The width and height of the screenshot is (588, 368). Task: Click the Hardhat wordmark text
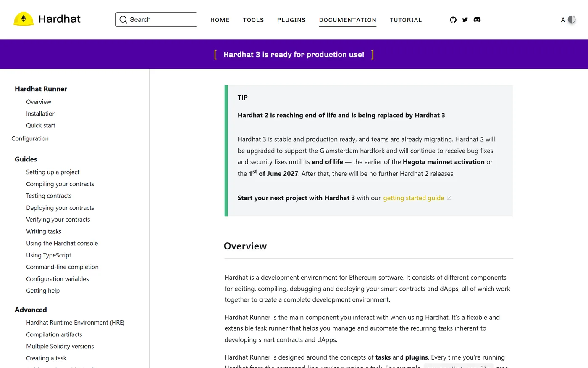point(59,19)
